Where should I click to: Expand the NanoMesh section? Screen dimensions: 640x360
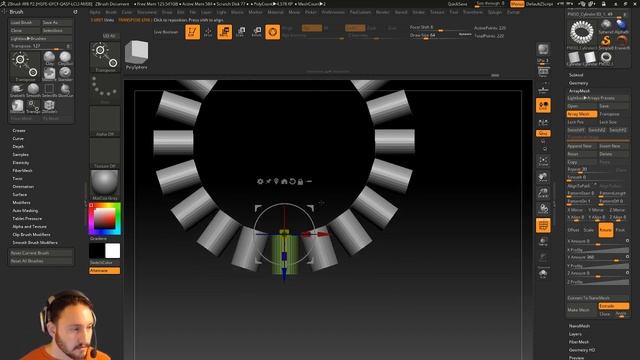point(580,326)
